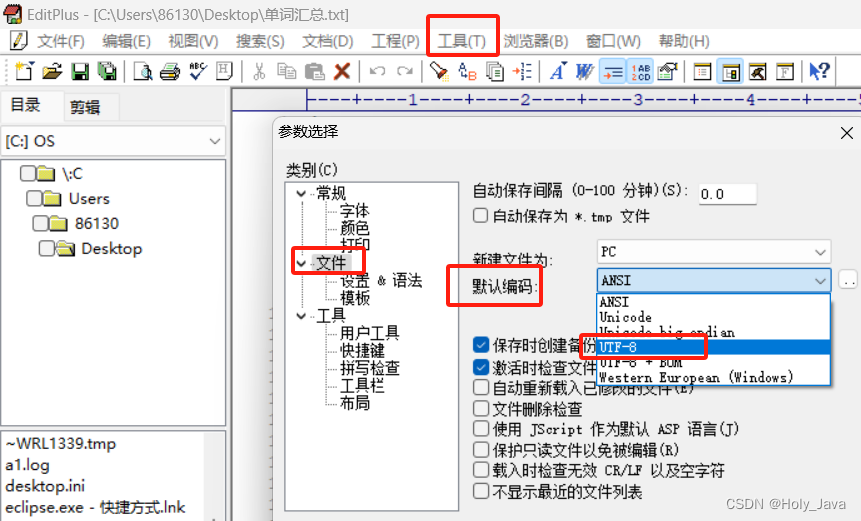Select a1.log in the file list

27,465
